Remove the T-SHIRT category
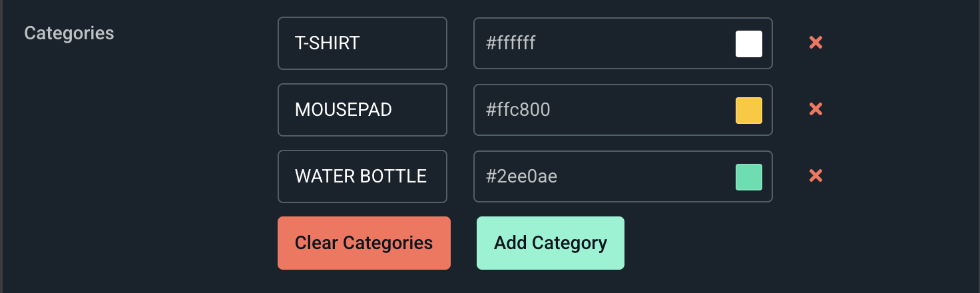 pyautogui.click(x=816, y=43)
